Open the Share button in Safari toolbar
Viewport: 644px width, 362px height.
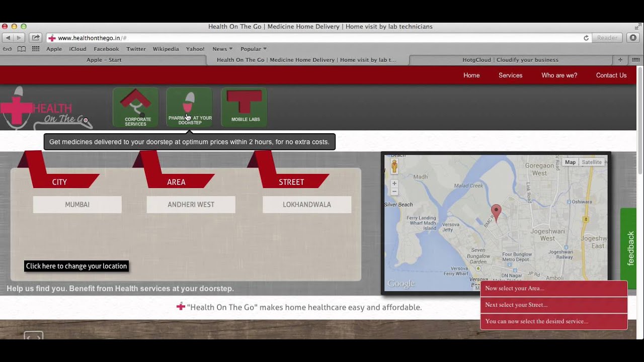pos(36,38)
